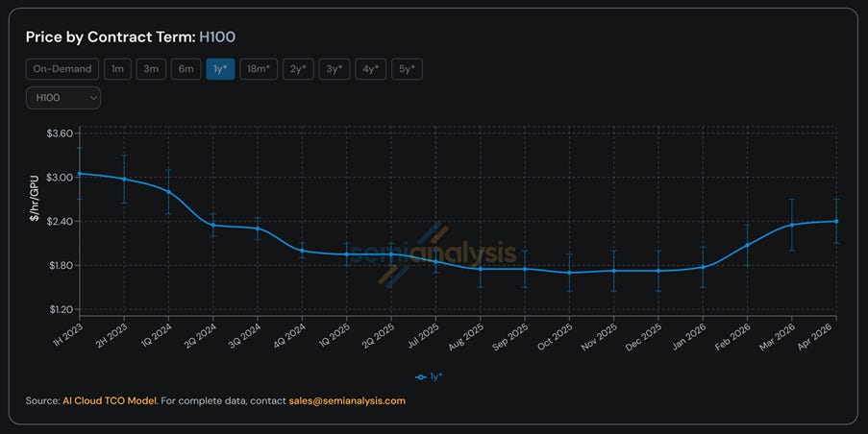The height and width of the screenshot is (434, 868).
Task: Click the Feb 2026 x-axis label
Action: 732,337
